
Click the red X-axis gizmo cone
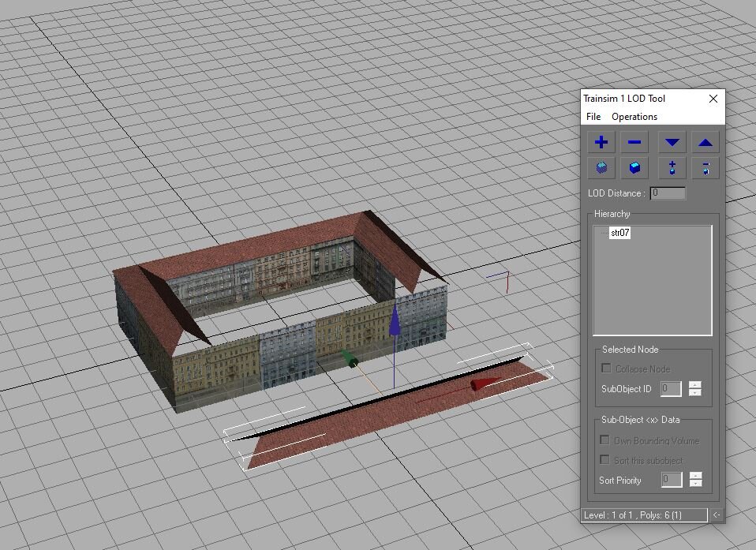click(484, 383)
